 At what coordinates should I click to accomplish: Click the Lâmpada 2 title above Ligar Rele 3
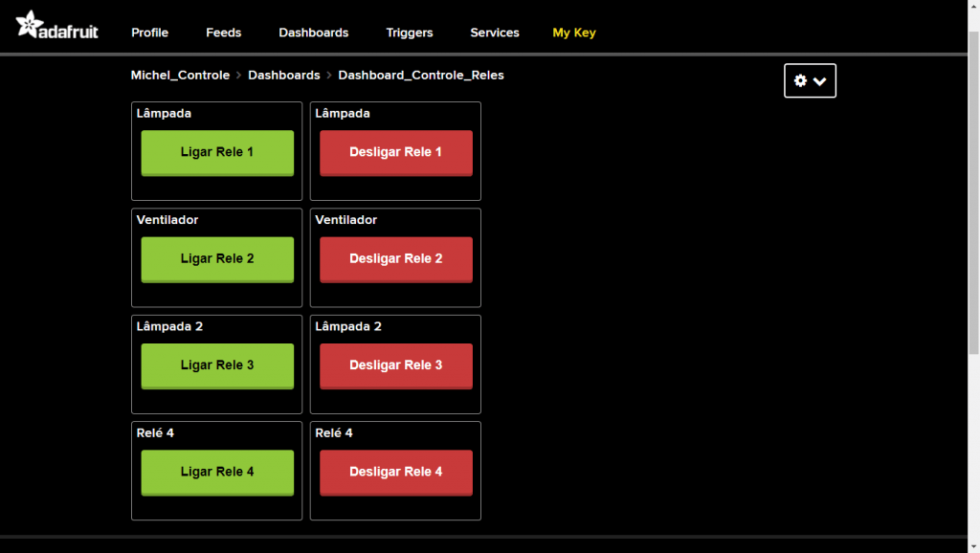[x=170, y=326]
